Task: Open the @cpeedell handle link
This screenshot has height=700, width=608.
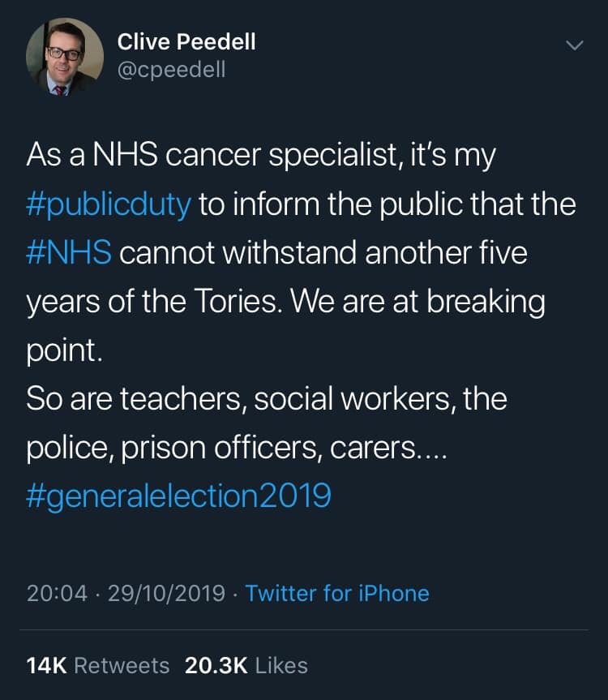Action: pyautogui.click(x=171, y=70)
